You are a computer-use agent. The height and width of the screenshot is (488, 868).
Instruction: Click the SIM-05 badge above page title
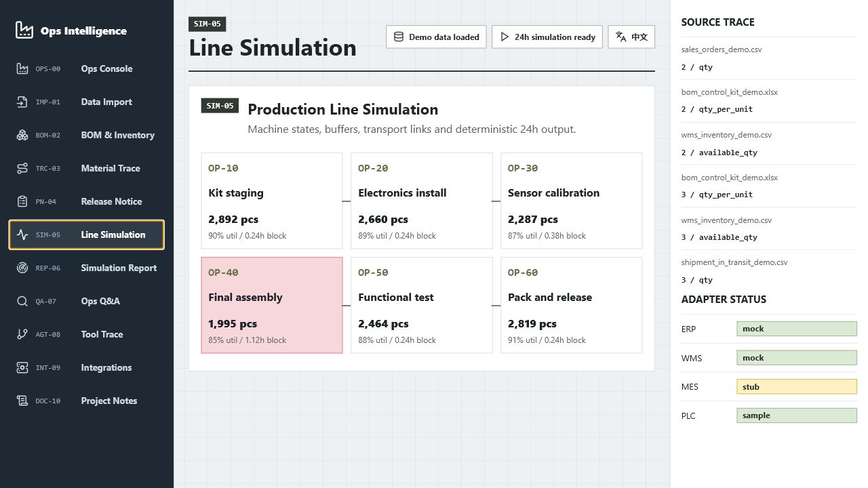pos(208,24)
